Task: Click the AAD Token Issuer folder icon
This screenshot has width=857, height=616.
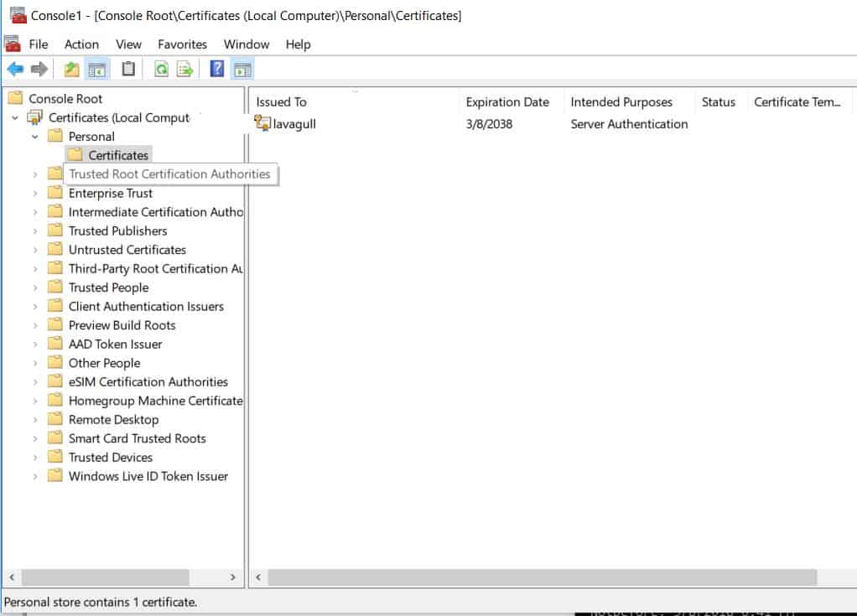Action: [x=55, y=344]
